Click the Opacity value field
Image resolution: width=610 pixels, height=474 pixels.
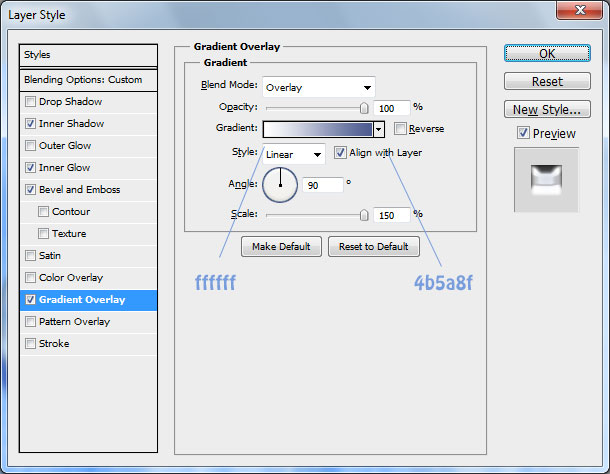tap(391, 108)
